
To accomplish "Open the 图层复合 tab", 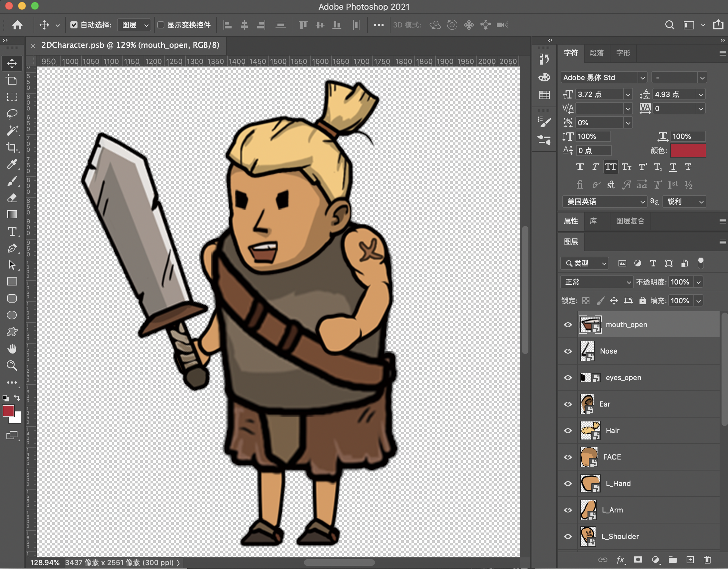I will (630, 221).
